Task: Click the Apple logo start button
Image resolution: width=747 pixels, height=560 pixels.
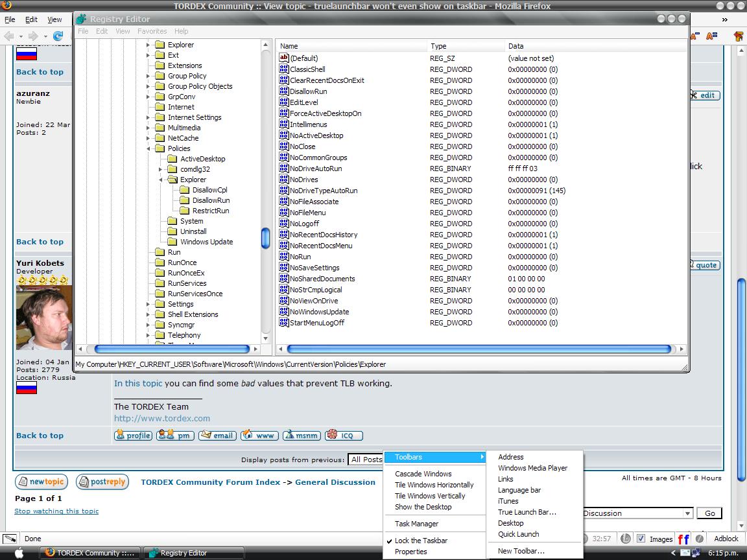Action: pyautogui.click(x=19, y=553)
